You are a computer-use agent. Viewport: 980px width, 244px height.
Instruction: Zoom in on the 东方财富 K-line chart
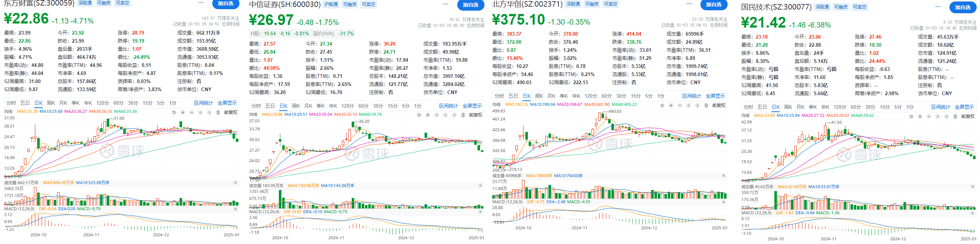[182, 112]
